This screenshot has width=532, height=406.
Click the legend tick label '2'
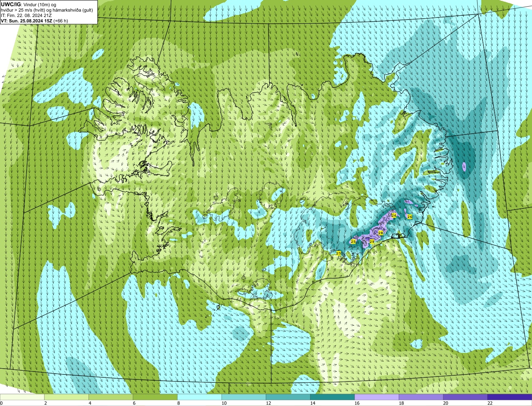coord(45,403)
